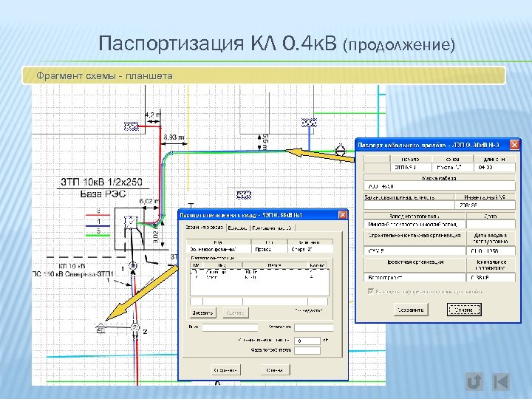Click the greyed Удалить button

[x=236, y=313]
